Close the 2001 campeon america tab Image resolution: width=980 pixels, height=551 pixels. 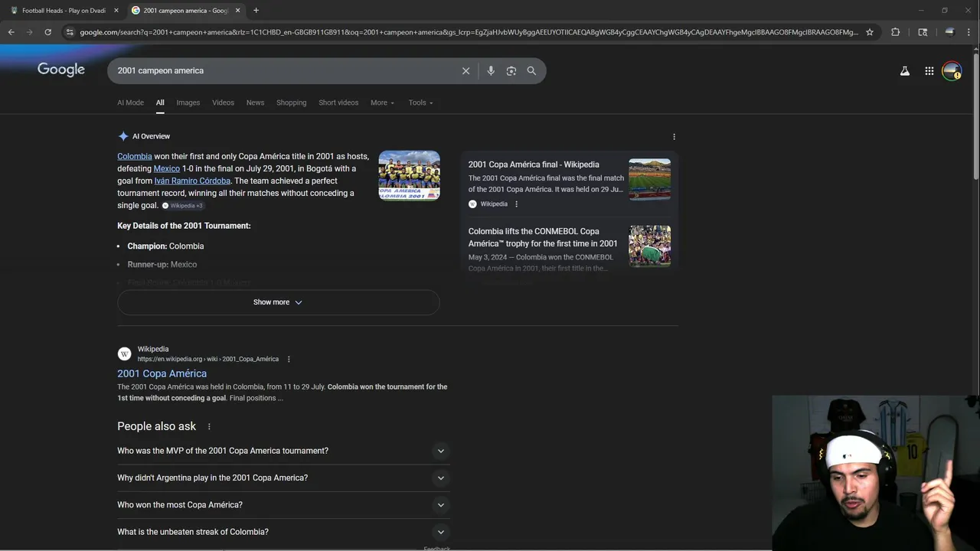[237, 10]
